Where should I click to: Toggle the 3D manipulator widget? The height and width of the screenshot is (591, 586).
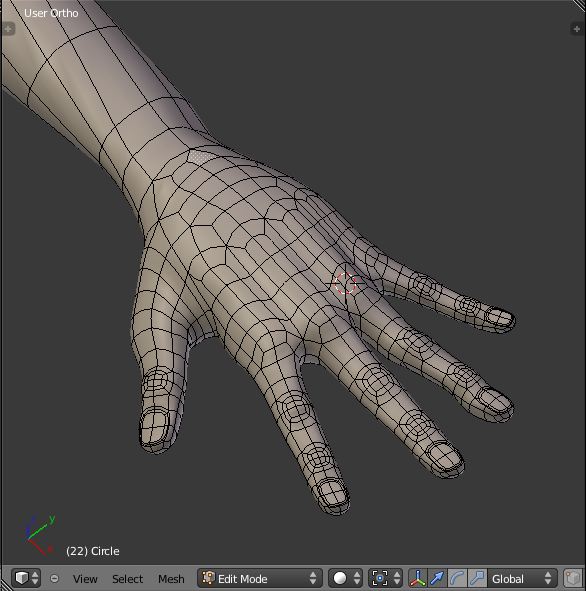pos(418,578)
